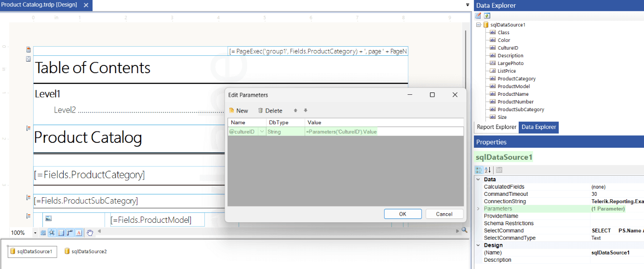Viewport: 644px width, 269px height.
Task: Click the New button in Edit Parameters
Action: 239,111
